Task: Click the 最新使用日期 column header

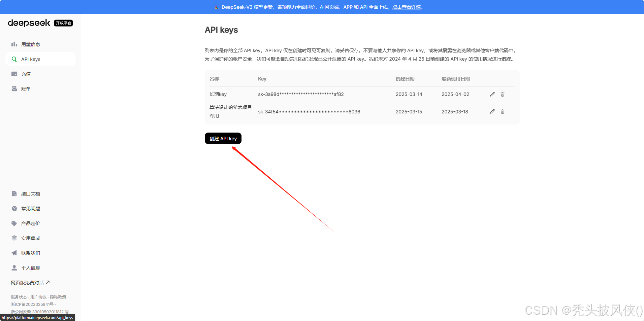Action: click(x=456, y=79)
